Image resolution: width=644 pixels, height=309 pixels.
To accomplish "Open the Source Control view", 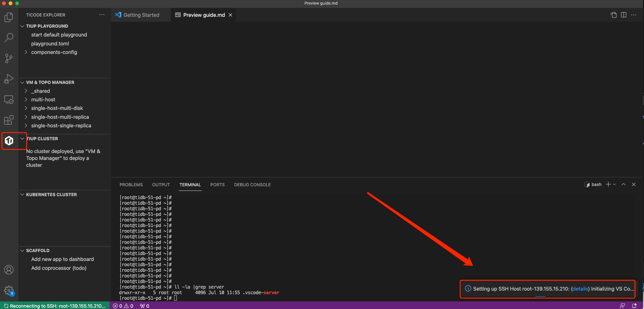I will coord(9,58).
